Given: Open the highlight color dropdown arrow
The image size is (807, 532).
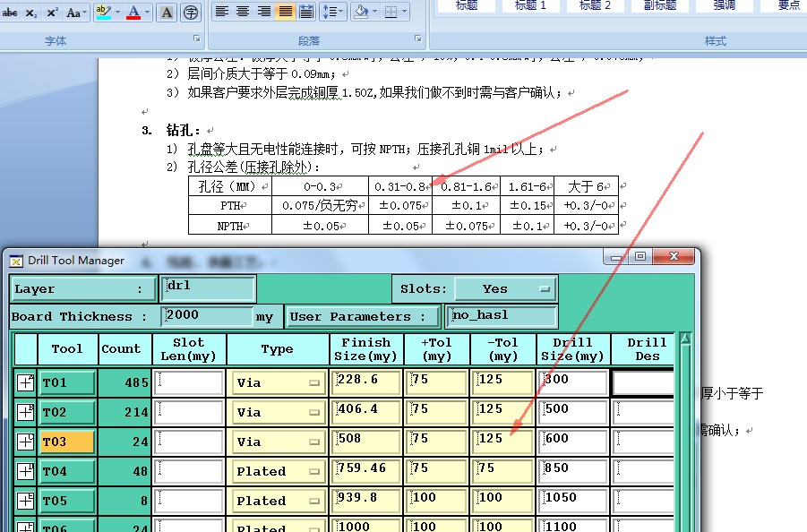Looking at the screenshot, I should tap(118, 13).
